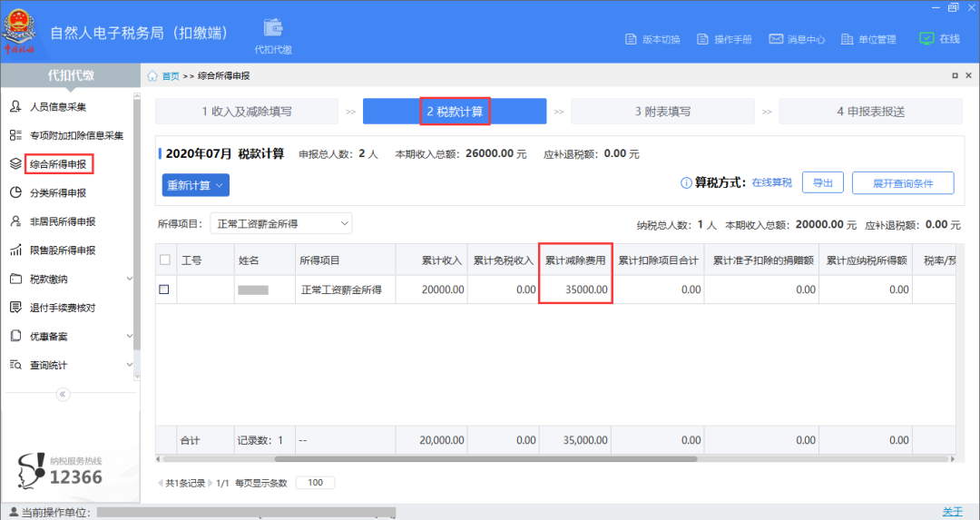
Task: Open the 代扣代缴 wallet icon in header
Action: 273,28
